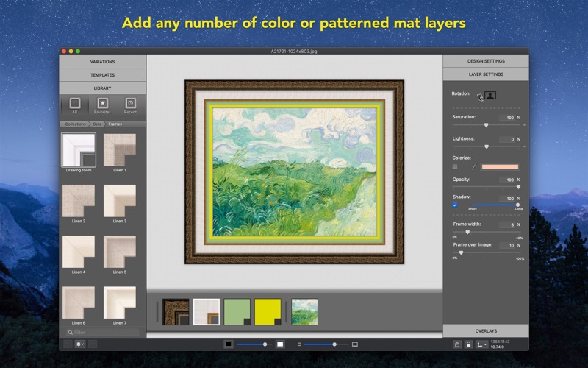Click the search magnifier in Filter field
Viewport: 588px width, 368px height.
[x=70, y=333]
